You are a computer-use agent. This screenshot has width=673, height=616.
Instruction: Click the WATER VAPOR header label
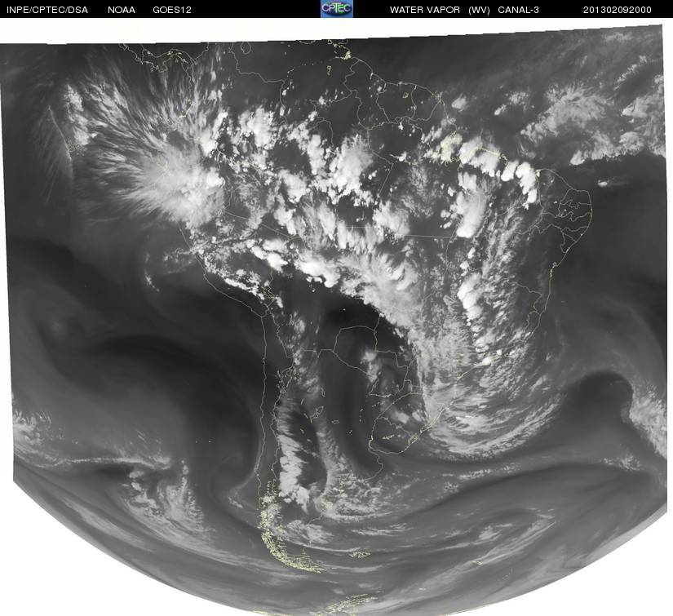[424, 10]
